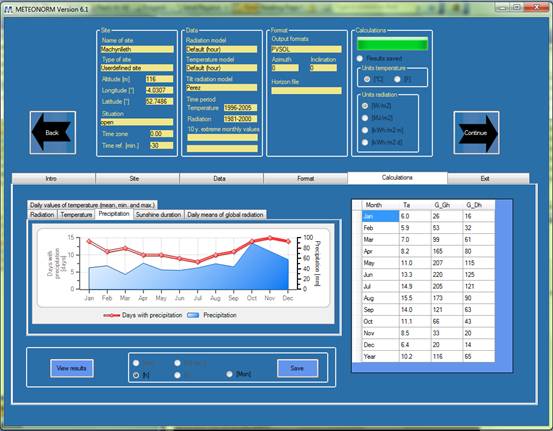Select the Precipitation chart tab
The image size is (553, 431).
tap(114, 214)
